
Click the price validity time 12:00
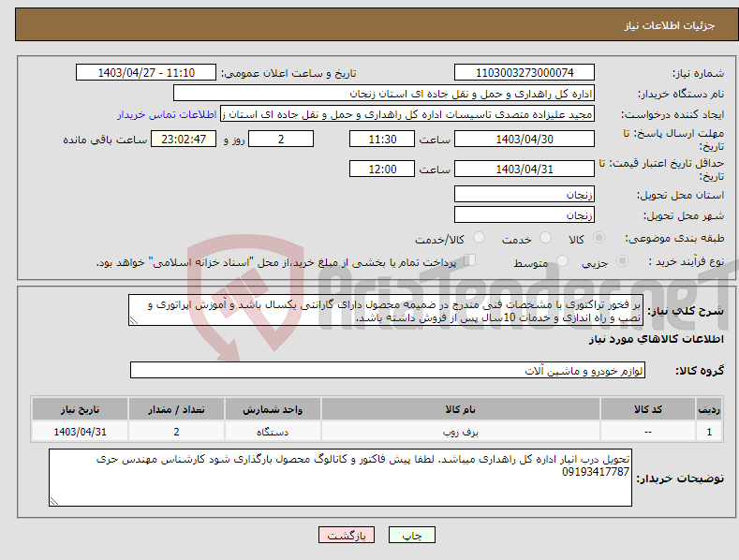382,169
